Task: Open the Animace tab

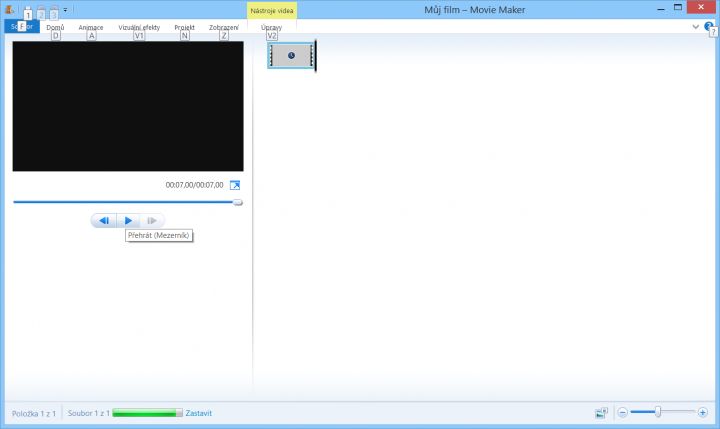Action: [x=90, y=27]
